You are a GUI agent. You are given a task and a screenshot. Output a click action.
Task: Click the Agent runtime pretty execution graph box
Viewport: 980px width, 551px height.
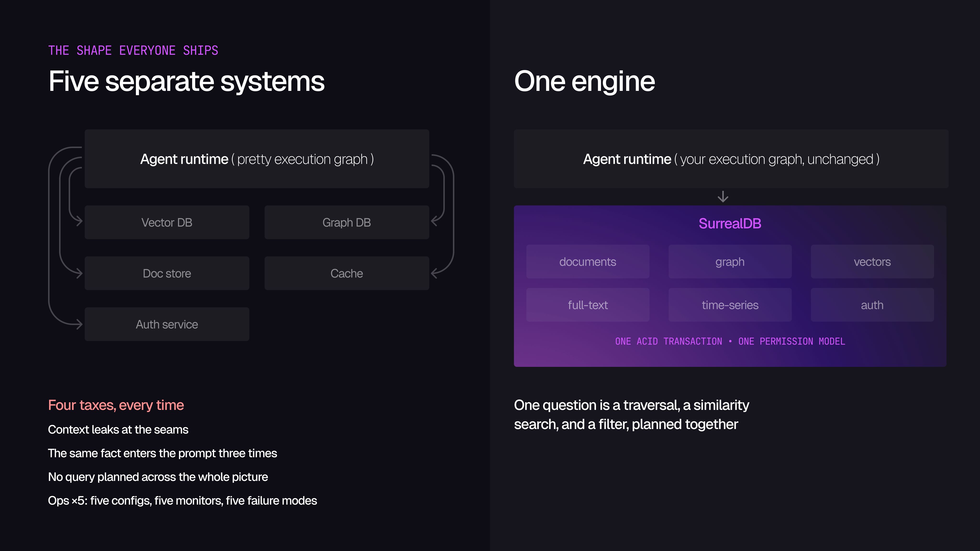pyautogui.click(x=257, y=159)
